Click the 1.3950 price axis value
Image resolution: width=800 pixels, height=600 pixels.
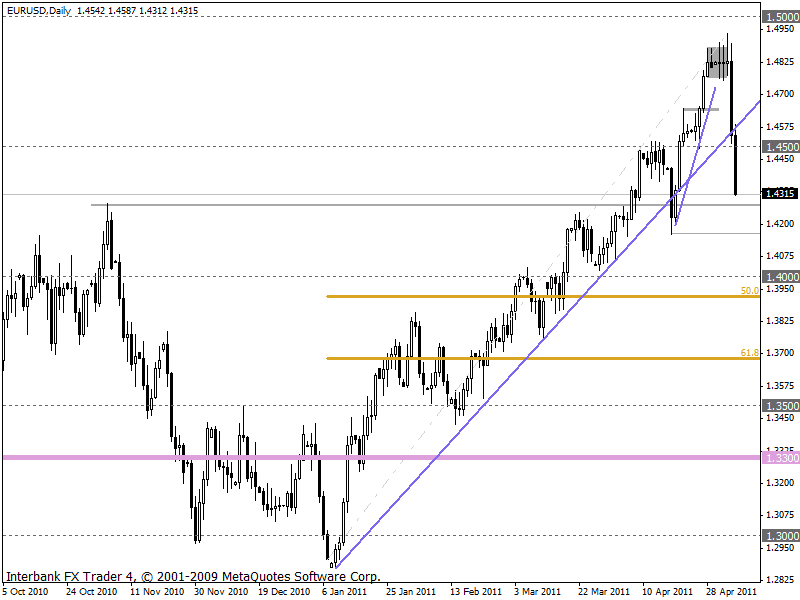[780, 288]
